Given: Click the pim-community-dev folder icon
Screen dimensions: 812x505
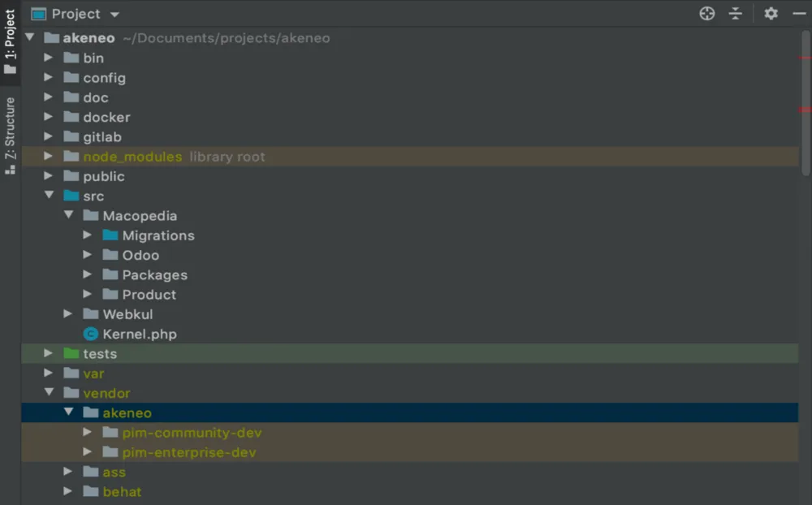Looking at the screenshot, I should tap(110, 432).
